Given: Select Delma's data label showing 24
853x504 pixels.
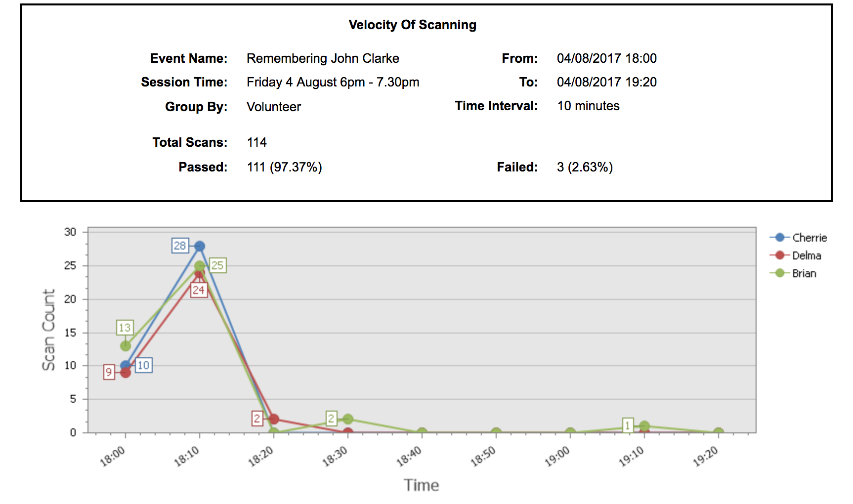Looking at the screenshot, I should (x=199, y=290).
